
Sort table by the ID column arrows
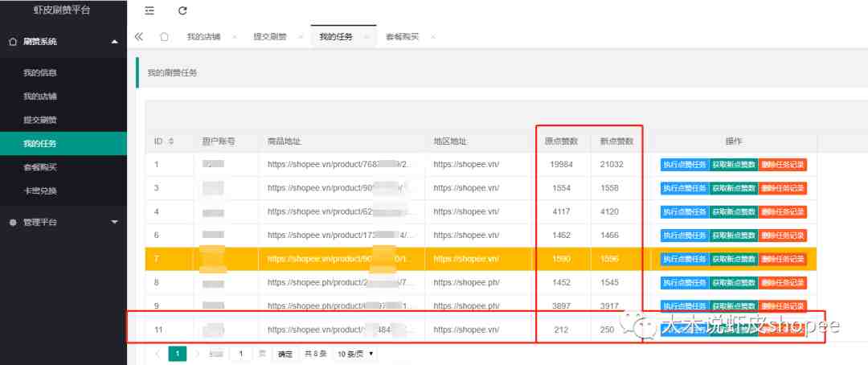coord(170,141)
